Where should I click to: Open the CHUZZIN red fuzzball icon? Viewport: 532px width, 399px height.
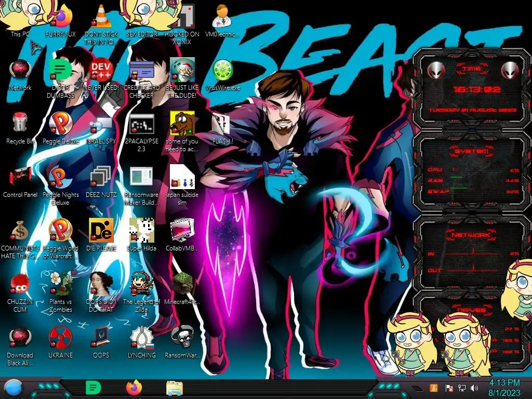click(x=20, y=292)
